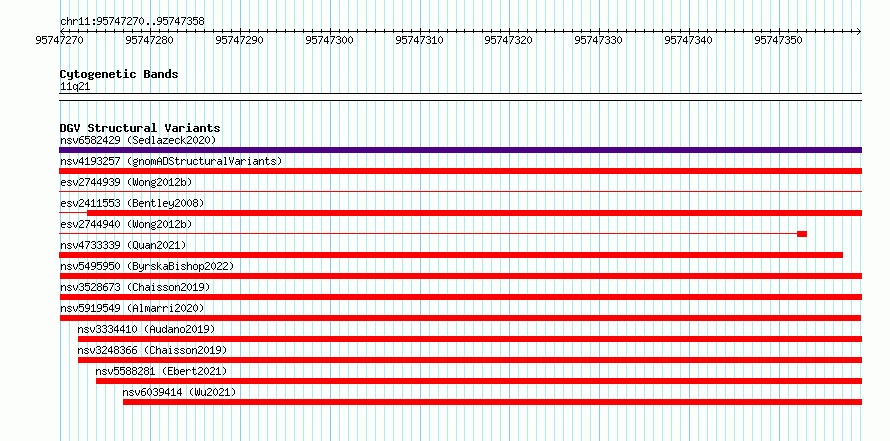Screen dimensions: 890x441
Task: Select the red nsv6039414 variant bar
Action: (492, 402)
